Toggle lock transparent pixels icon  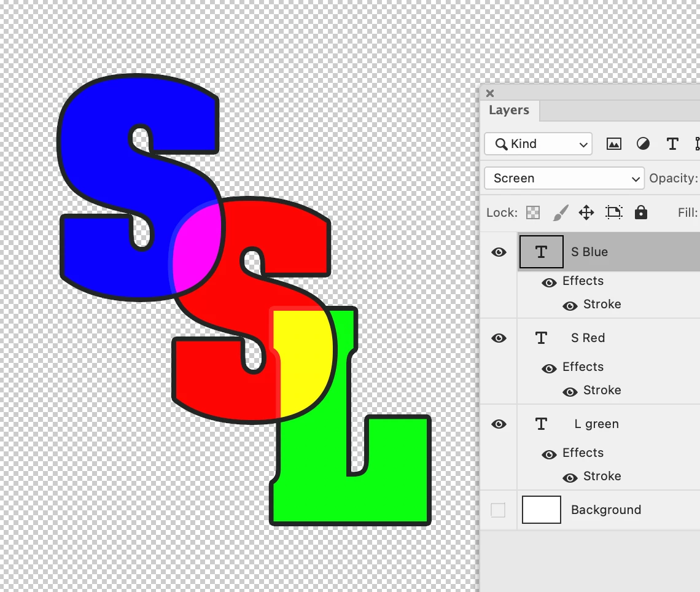(532, 212)
